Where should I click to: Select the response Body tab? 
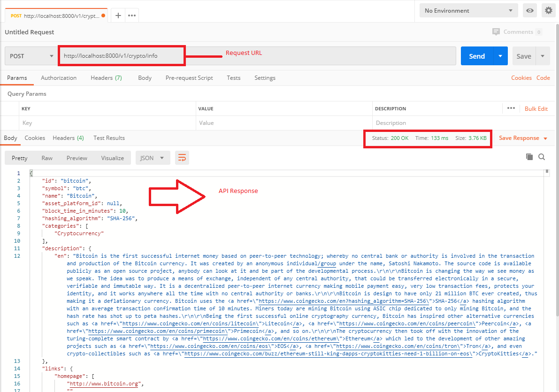(x=10, y=138)
